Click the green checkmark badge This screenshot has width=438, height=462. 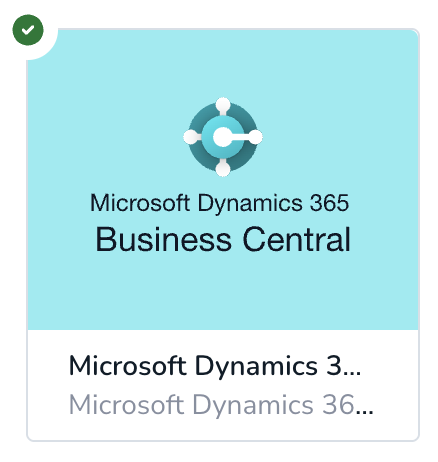coord(28,30)
